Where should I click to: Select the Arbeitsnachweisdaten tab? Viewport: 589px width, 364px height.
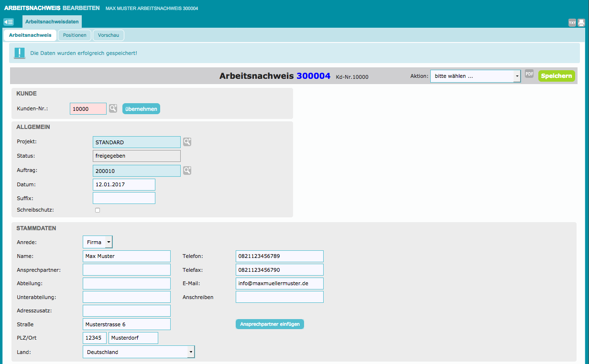[52, 21]
